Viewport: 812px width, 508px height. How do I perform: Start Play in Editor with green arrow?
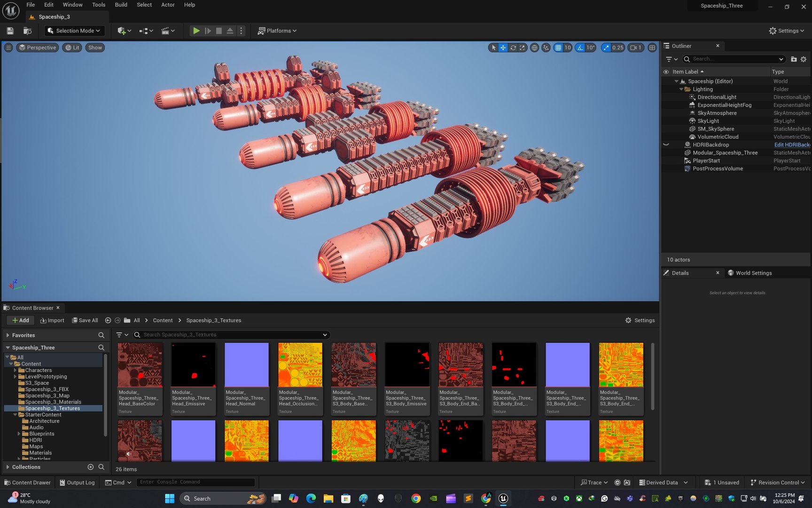pos(196,31)
